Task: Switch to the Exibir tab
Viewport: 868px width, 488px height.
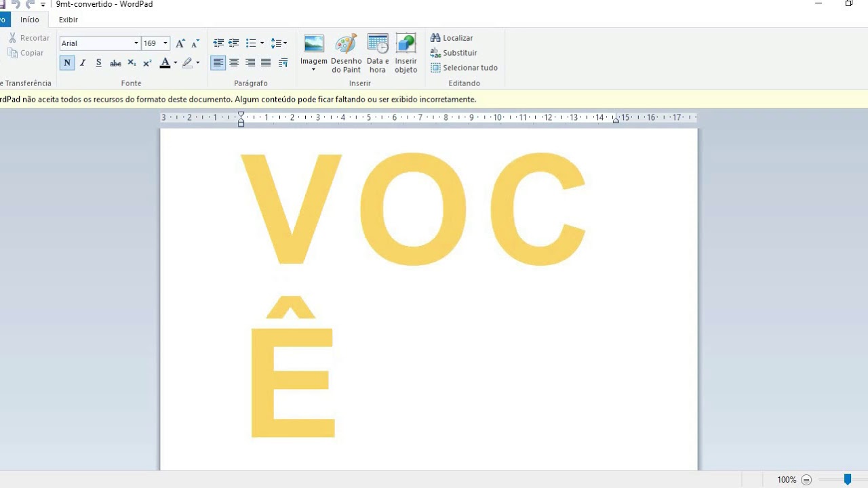Action: pyautogui.click(x=68, y=20)
